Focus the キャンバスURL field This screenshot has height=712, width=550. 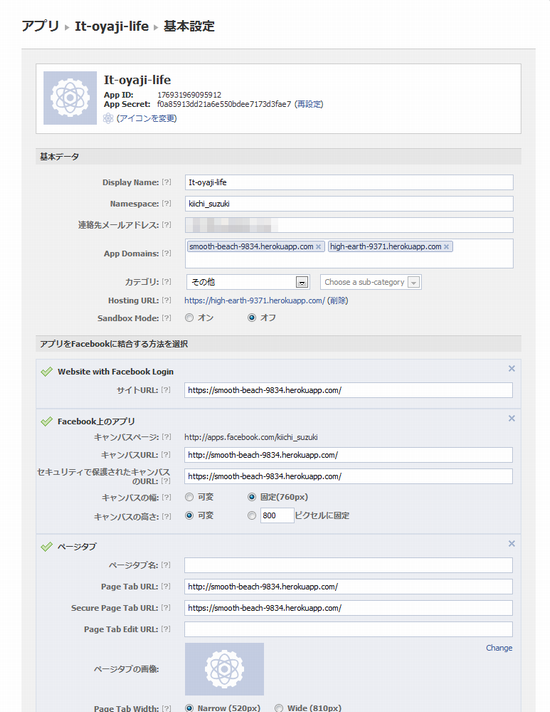(x=348, y=455)
